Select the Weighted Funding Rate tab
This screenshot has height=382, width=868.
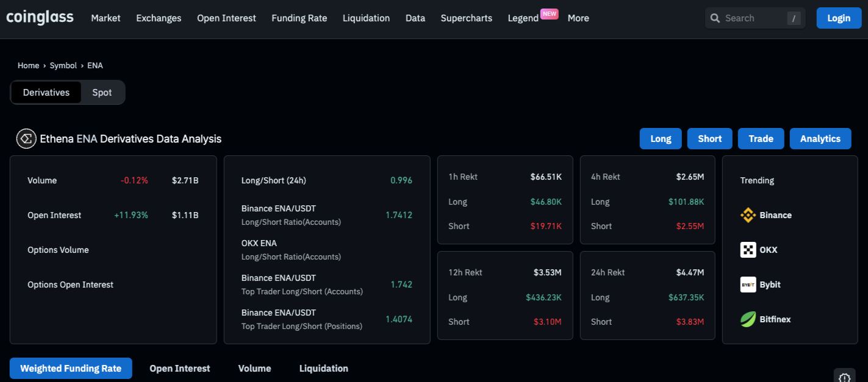click(71, 369)
